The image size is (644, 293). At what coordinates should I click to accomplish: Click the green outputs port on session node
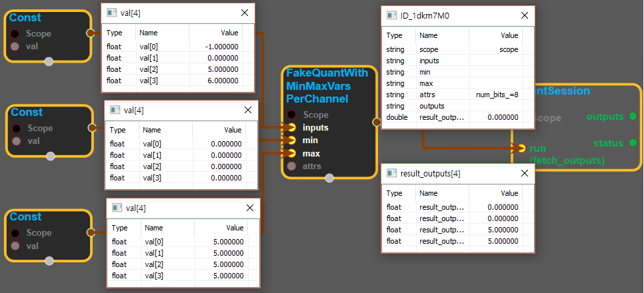click(x=632, y=117)
